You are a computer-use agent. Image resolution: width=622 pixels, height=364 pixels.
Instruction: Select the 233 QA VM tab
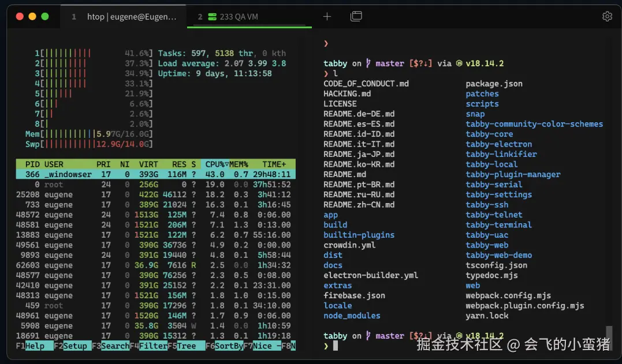[x=249, y=17]
